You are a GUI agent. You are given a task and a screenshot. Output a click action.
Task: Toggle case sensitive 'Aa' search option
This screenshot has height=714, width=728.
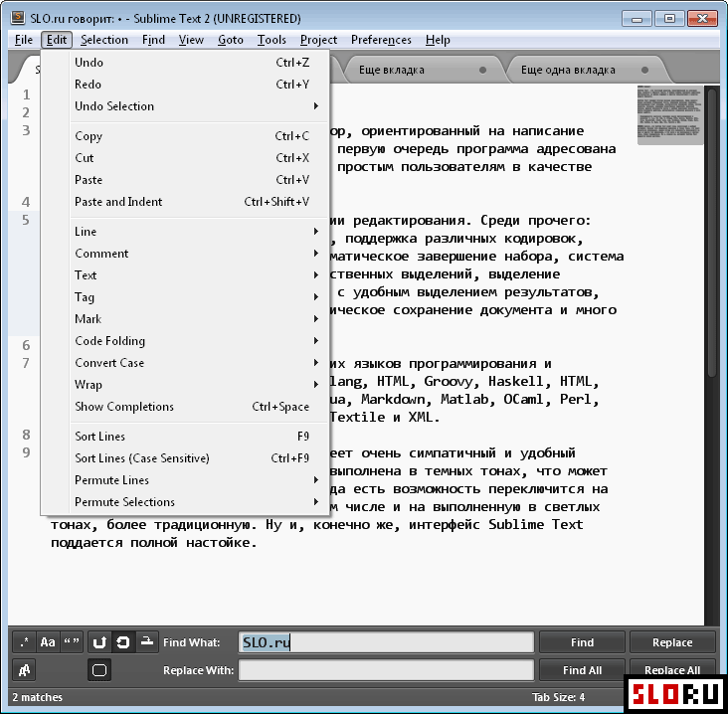48,642
